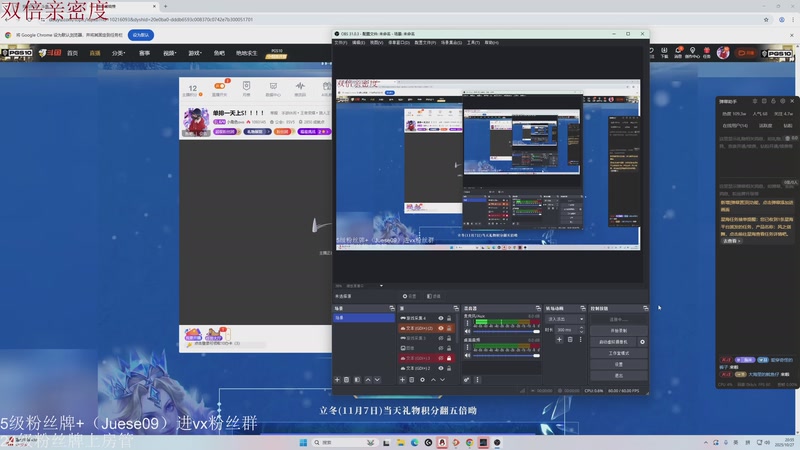Open scene filters icon in the Scenes panel toolbar
800x450 pixels.
pos(357,380)
